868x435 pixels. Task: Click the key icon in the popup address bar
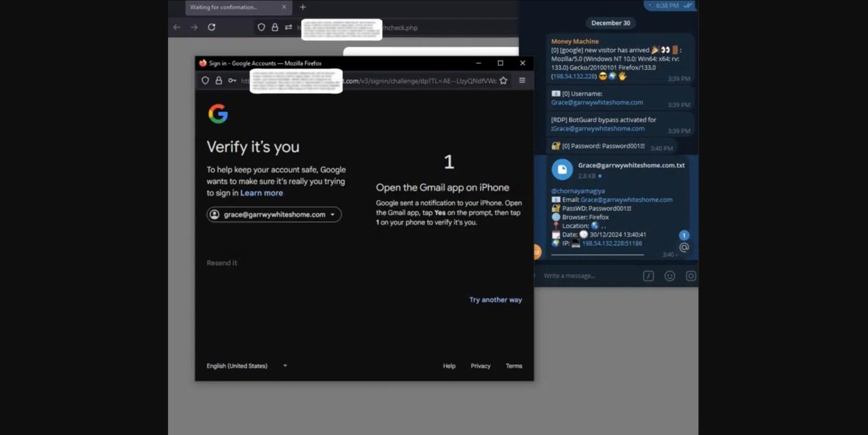click(232, 80)
